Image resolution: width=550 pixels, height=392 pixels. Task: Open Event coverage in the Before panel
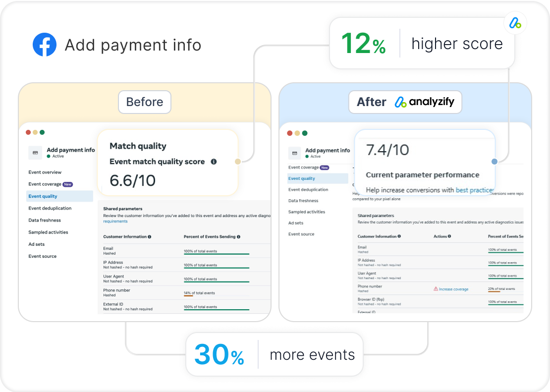[45, 184]
